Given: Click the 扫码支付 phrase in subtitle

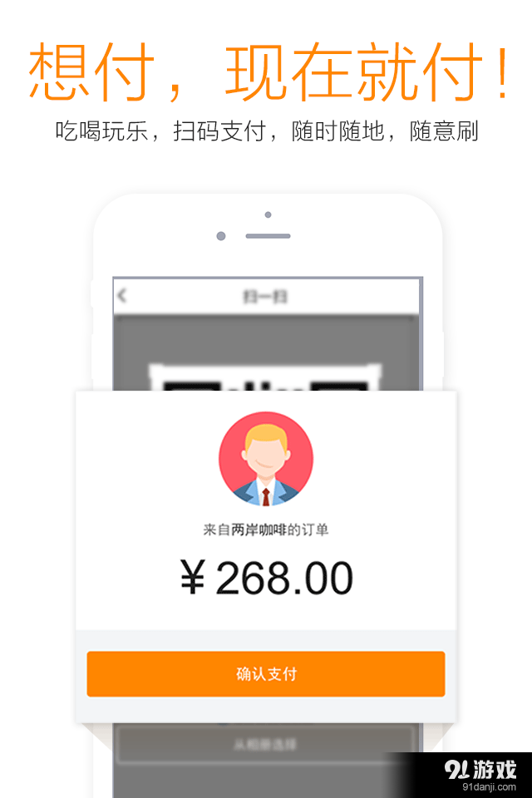Looking at the screenshot, I should (x=220, y=131).
